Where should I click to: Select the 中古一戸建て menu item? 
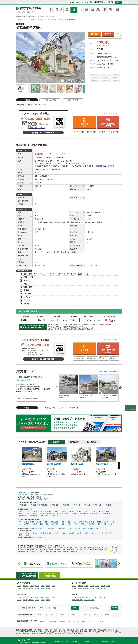click(x=74, y=10)
